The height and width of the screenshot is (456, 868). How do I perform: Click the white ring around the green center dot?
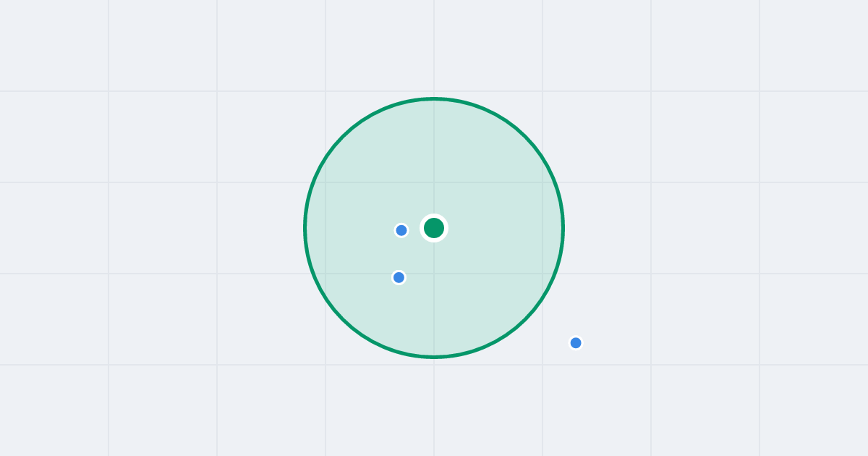coord(434,216)
